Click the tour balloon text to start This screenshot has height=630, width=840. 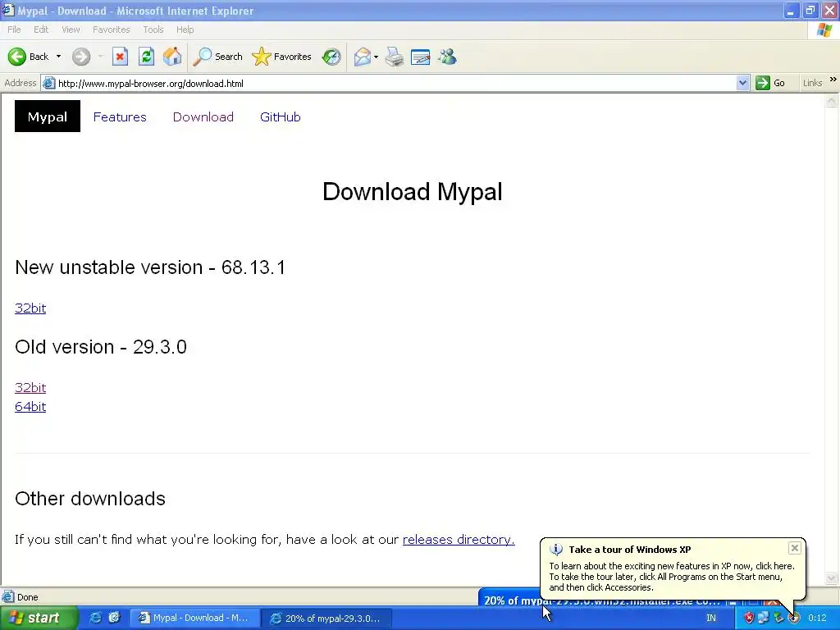672,577
